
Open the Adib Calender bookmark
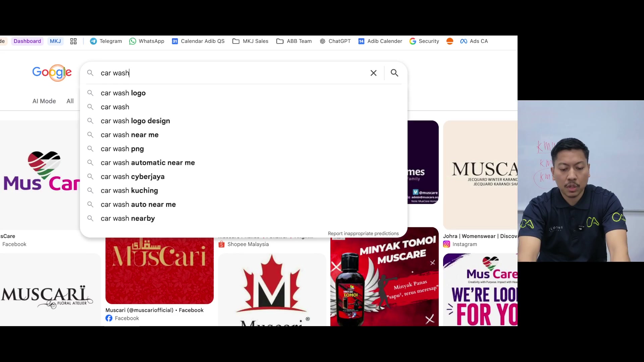tap(380, 41)
